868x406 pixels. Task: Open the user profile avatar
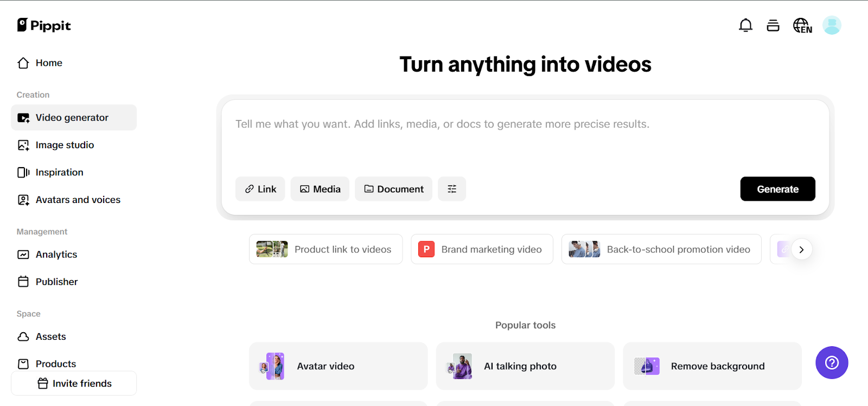pos(831,26)
